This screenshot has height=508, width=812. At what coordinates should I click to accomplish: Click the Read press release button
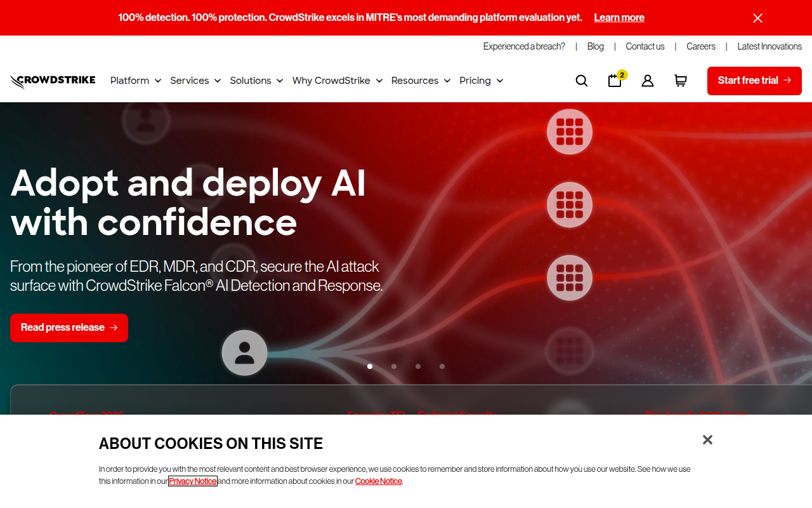(69, 328)
